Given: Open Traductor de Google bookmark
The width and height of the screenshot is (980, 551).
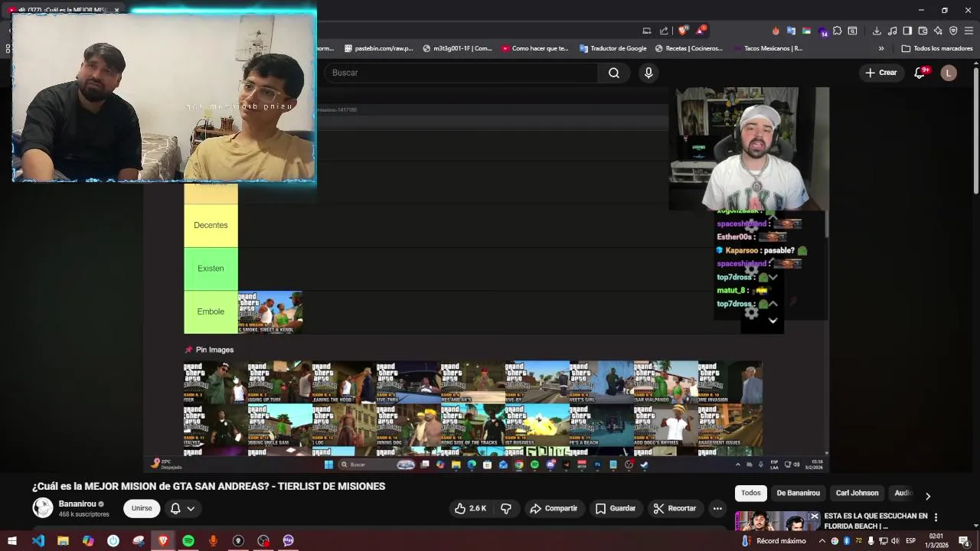Looking at the screenshot, I should (613, 48).
